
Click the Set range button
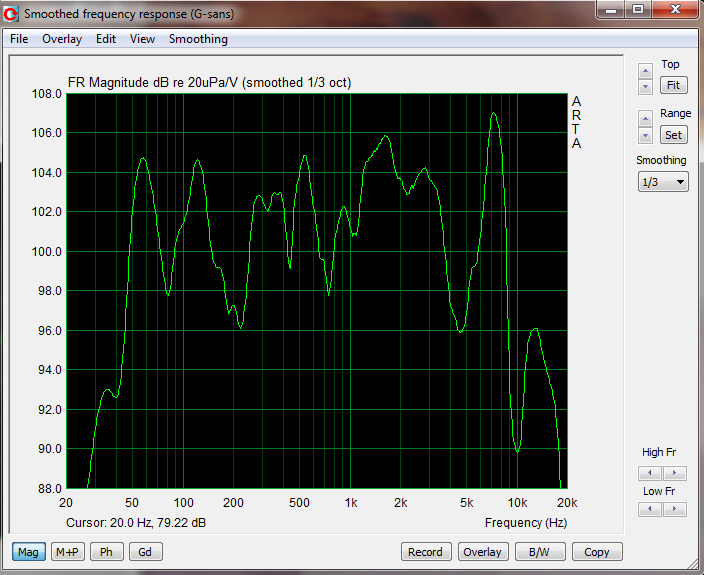tap(673, 135)
